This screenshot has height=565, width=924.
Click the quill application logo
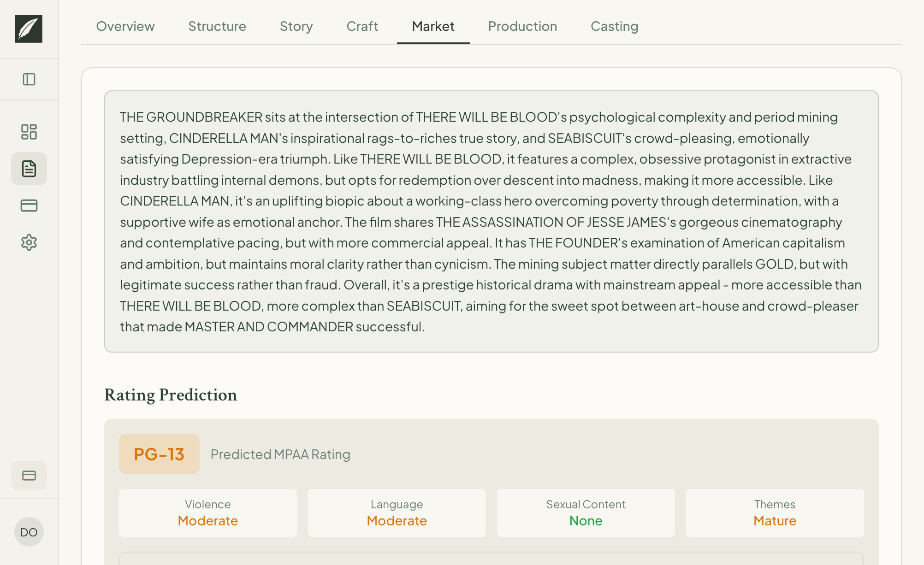pyautogui.click(x=29, y=29)
